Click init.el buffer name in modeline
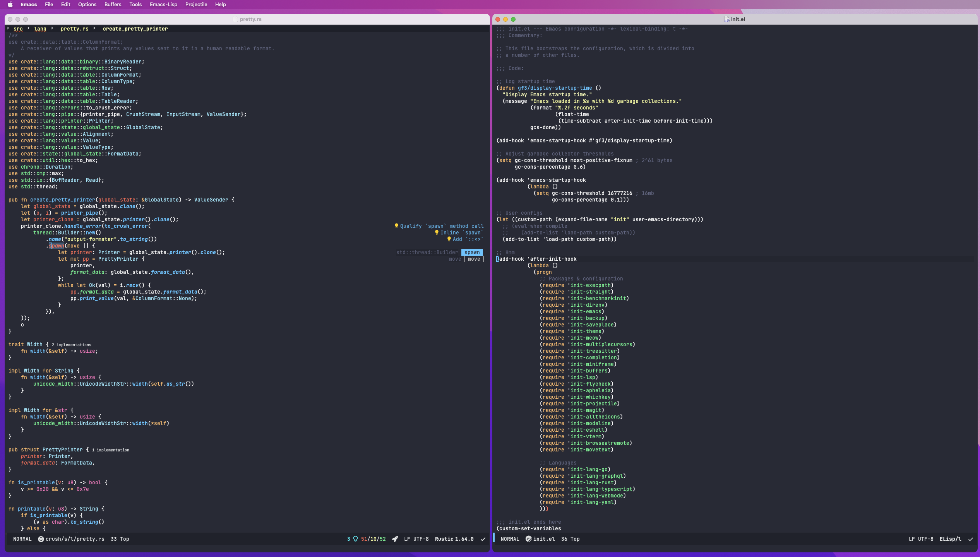The image size is (980, 557). click(x=544, y=539)
